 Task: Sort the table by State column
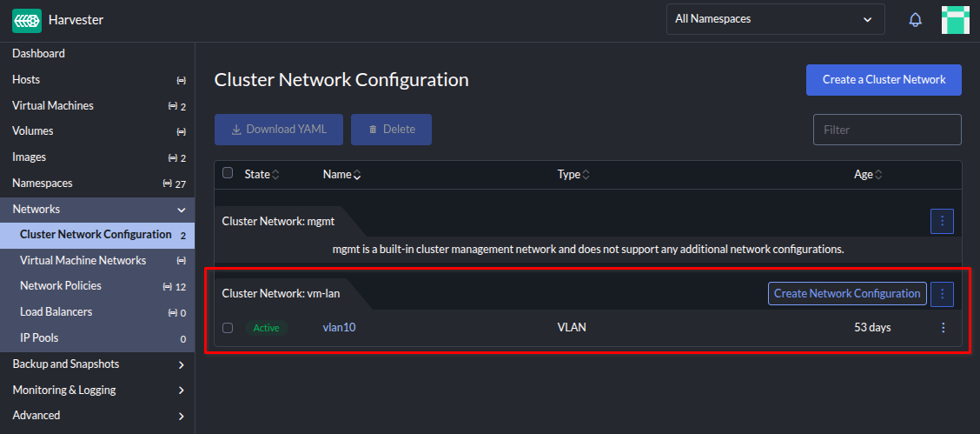click(262, 175)
